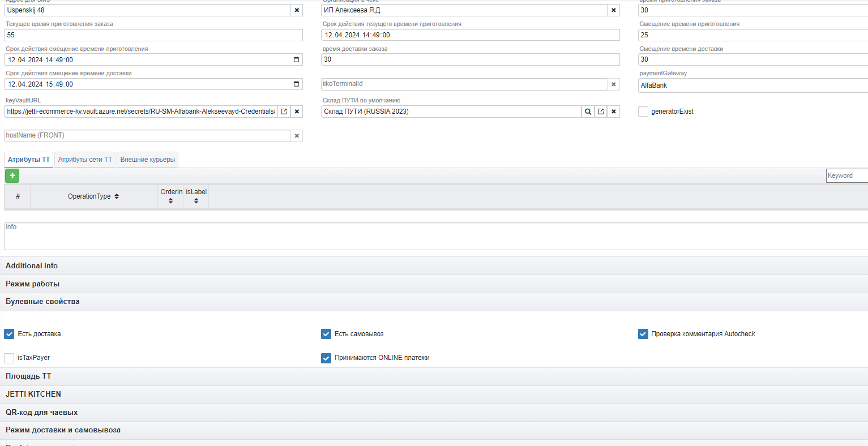Open keyVaultURL link in new window
The width and height of the screenshot is (868, 446).
(284, 111)
